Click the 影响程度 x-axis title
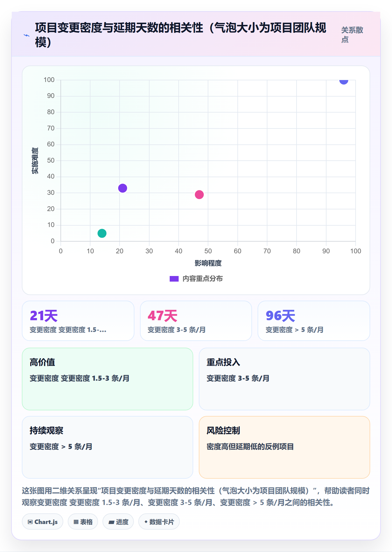 tap(208, 263)
